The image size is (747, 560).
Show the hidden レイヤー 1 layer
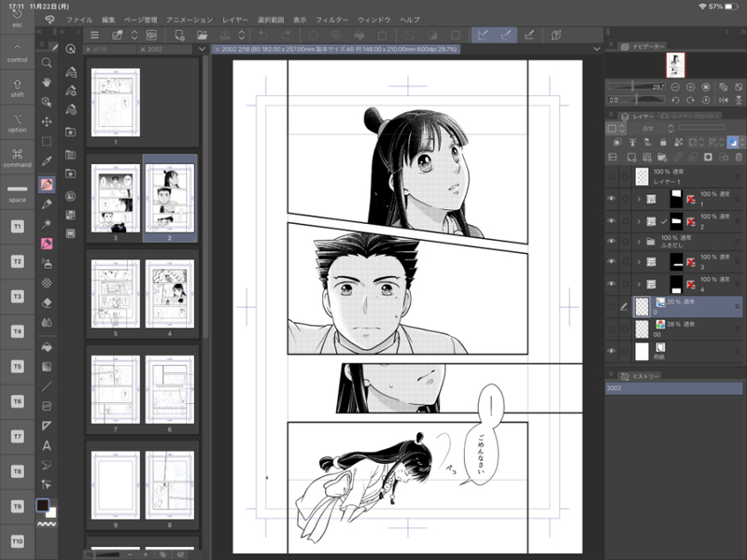[x=612, y=176]
